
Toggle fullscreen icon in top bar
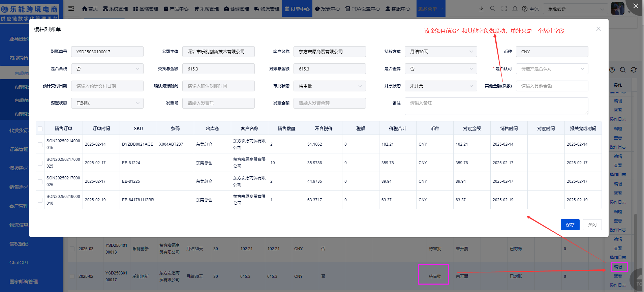[504, 8]
